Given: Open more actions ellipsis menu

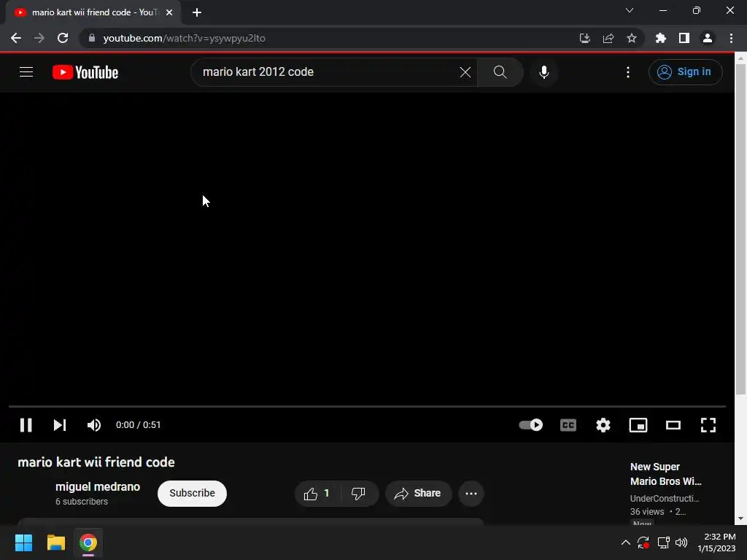Looking at the screenshot, I should pos(471,494).
